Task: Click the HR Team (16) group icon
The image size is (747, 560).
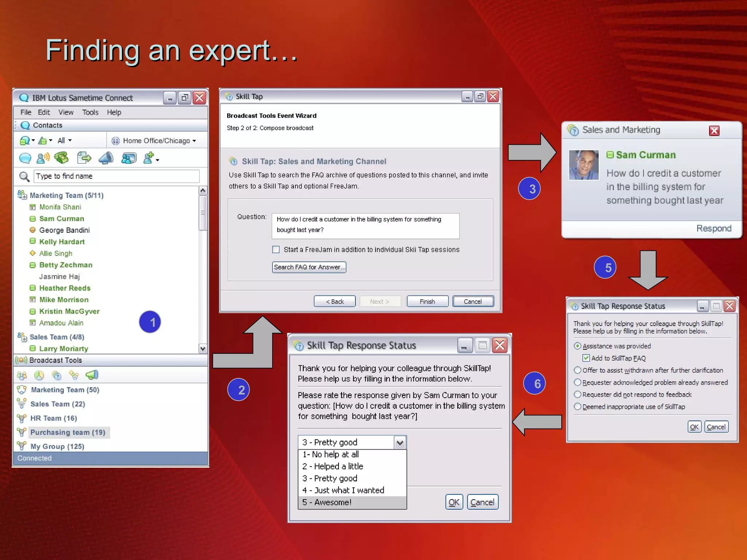Action: pos(22,418)
